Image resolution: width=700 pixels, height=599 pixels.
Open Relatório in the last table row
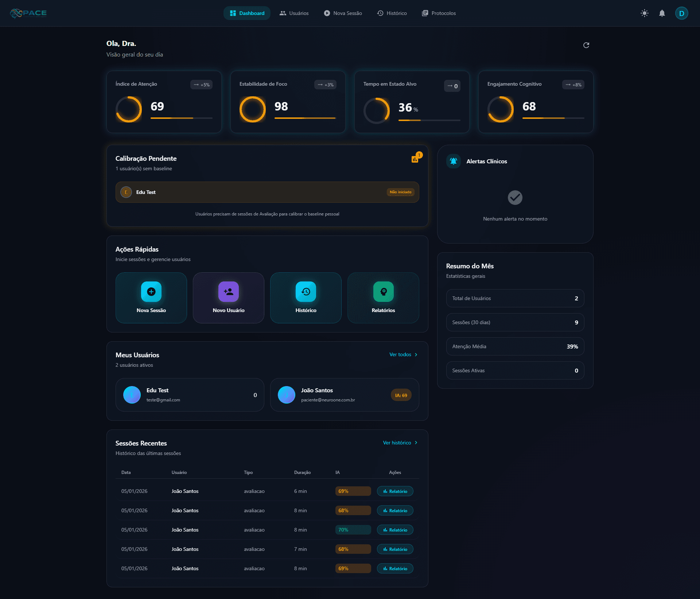395,568
